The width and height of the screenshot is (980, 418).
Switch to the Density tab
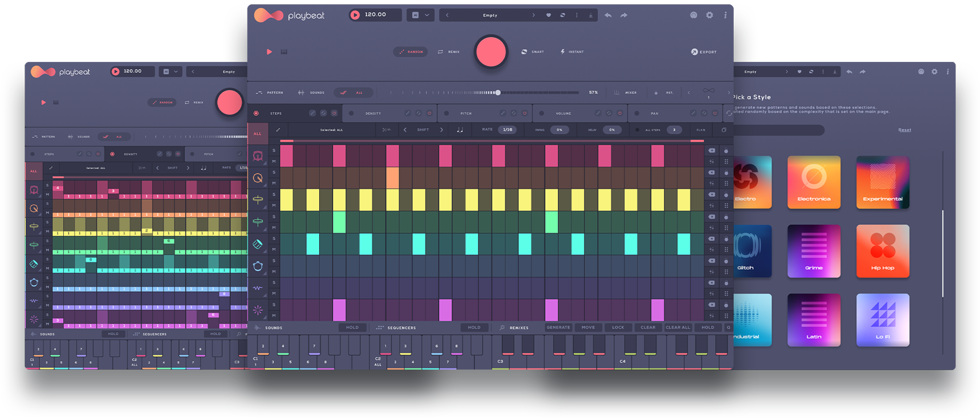click(373, 113)
